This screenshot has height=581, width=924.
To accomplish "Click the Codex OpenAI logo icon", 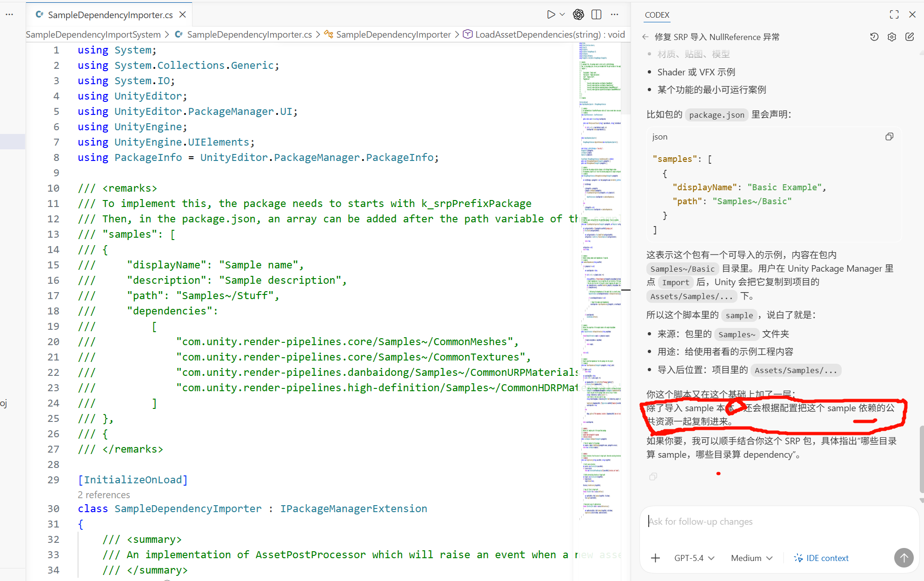I will point(578,14).
